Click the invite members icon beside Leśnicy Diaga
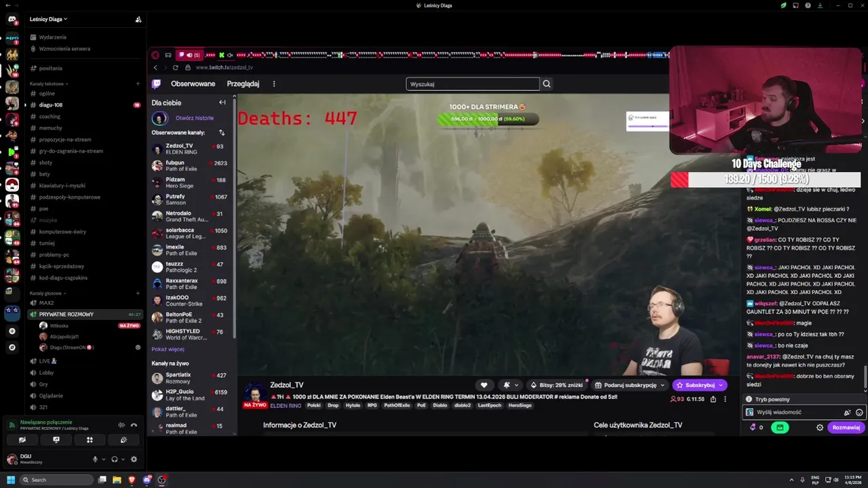The image size is (868, 488). (x=138, y=20)
